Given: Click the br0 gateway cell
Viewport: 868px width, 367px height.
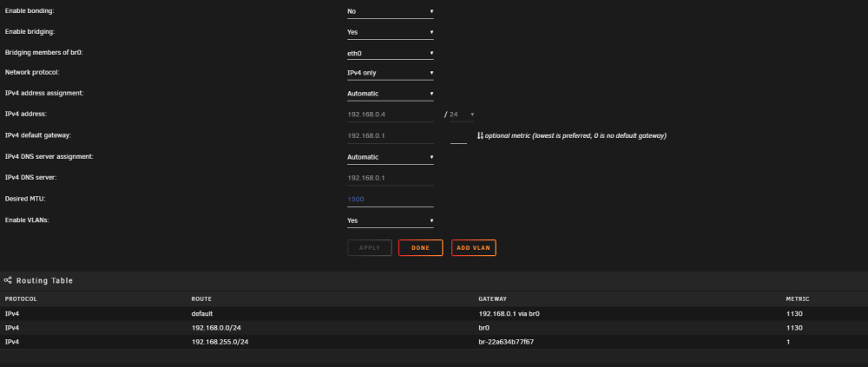Looking at the screenshot, I should [x=483, y=328].
